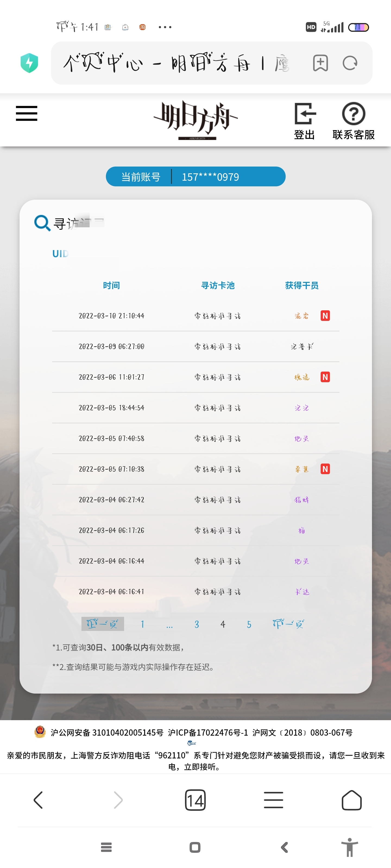Select row 2022-03-05 18:44:54

pos(196,408)
